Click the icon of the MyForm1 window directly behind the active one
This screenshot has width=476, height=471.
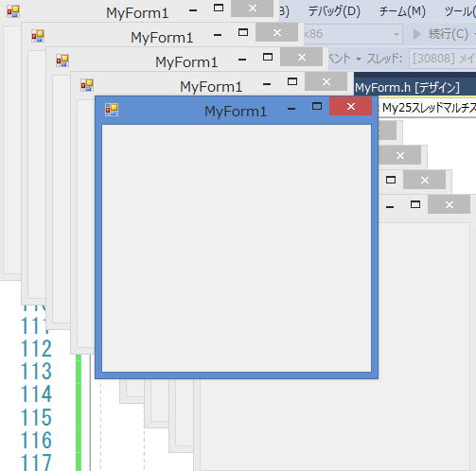(x=87, y=85)
